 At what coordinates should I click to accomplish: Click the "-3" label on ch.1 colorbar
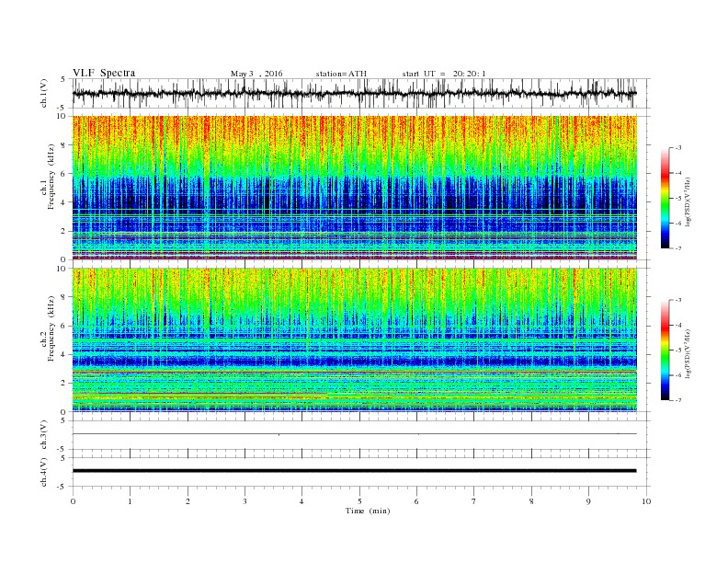point(678,148)
